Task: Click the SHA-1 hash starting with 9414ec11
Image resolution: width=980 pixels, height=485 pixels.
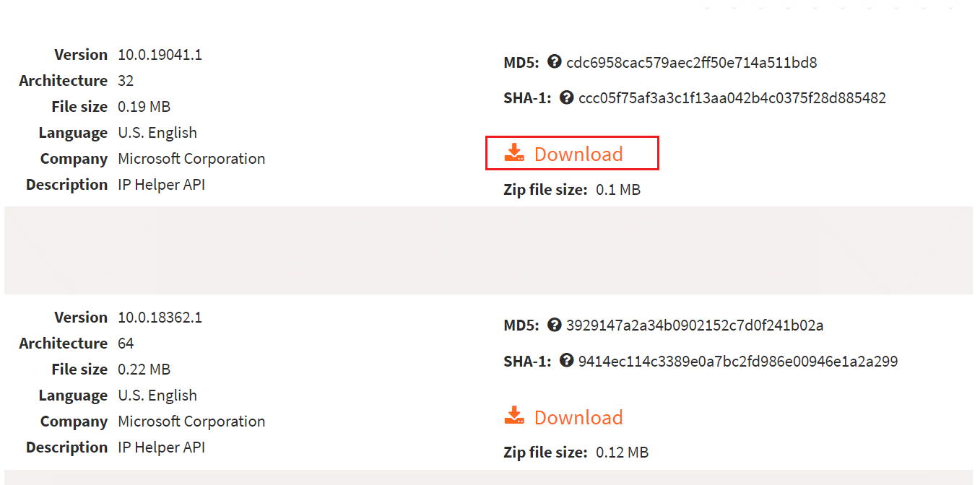Action: click(x=737, y=361)
